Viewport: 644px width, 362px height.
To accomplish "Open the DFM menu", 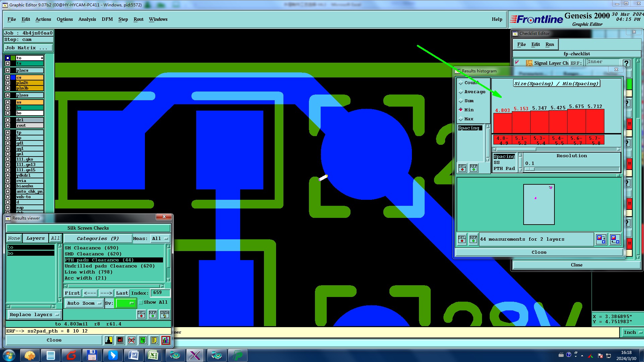I will 107,19.
